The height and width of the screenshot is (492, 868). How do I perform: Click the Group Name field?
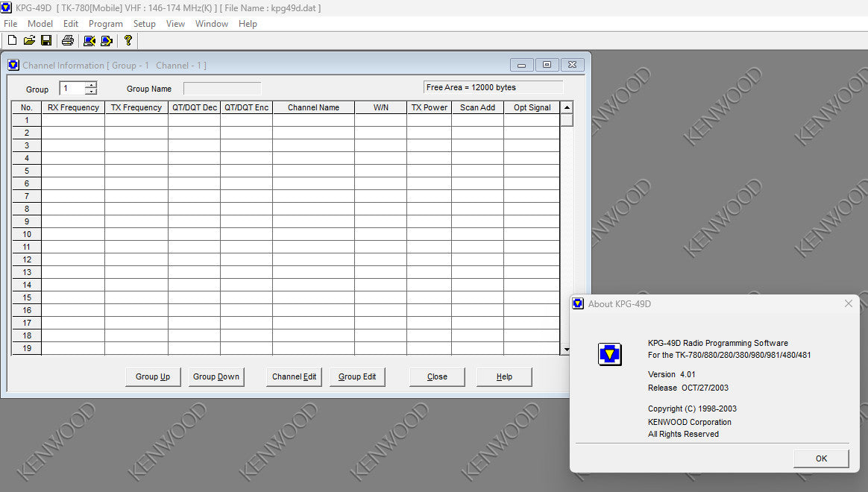(x=222, y=89)
